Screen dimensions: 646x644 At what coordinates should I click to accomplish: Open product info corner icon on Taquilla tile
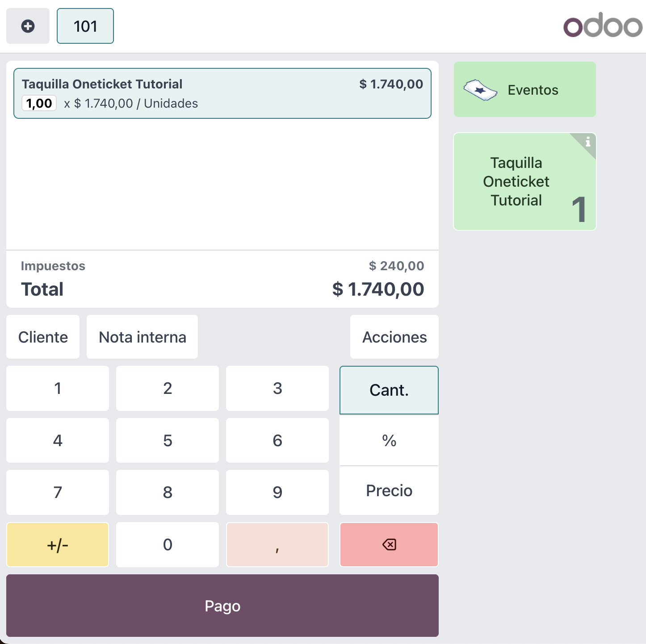[587, 142]
